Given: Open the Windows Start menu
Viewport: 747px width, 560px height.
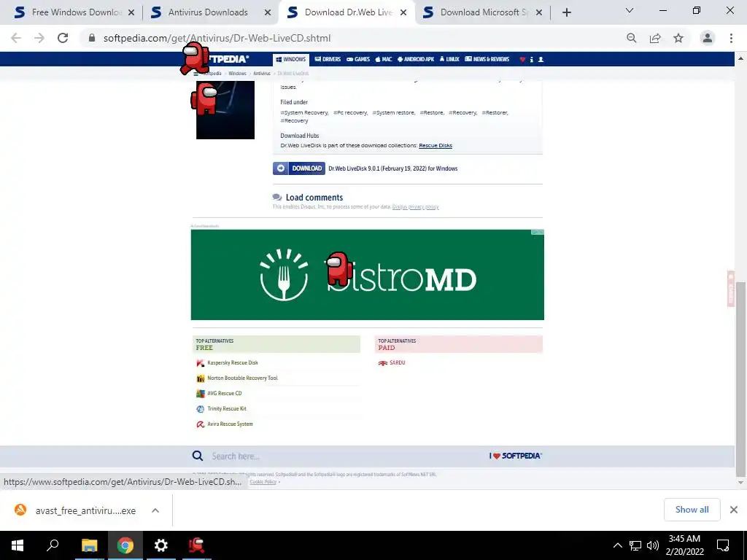Looking at the screenshot, I should [18, 545].
